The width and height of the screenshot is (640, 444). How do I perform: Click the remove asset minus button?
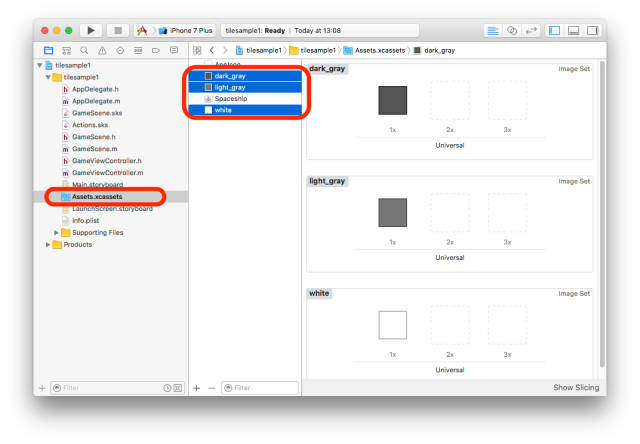pyautogui.click(x=210, y=387)
